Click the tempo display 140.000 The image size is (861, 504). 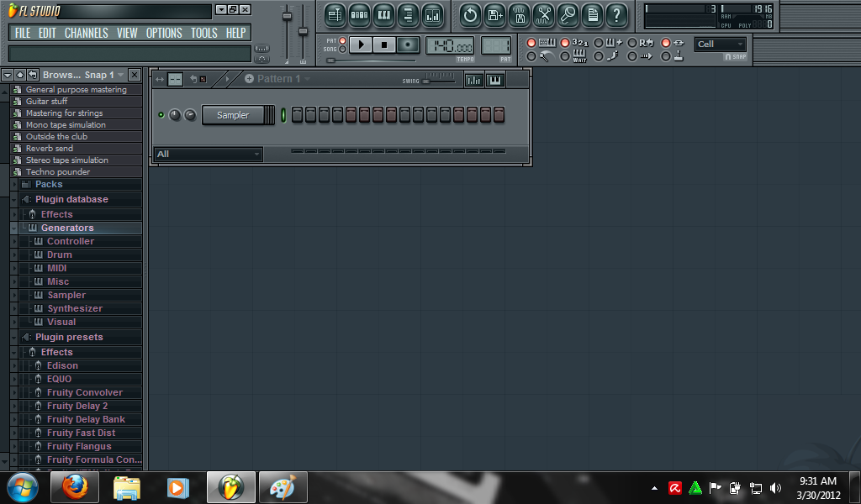451,46
